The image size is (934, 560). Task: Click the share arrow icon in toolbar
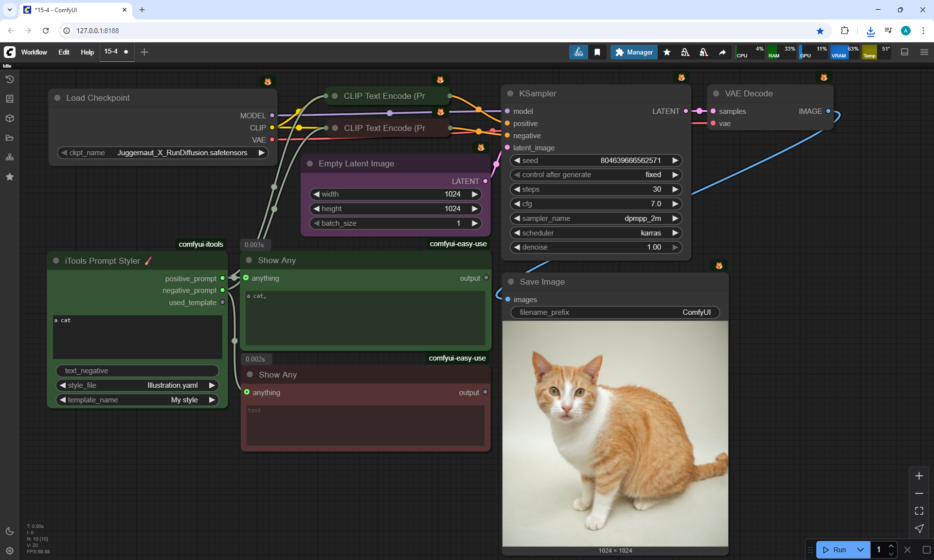pos(722,52)
